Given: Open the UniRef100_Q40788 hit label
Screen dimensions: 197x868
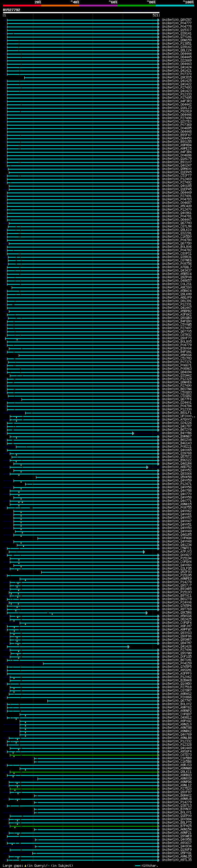Looking at the screenshot, I should [x=177, y=491].
